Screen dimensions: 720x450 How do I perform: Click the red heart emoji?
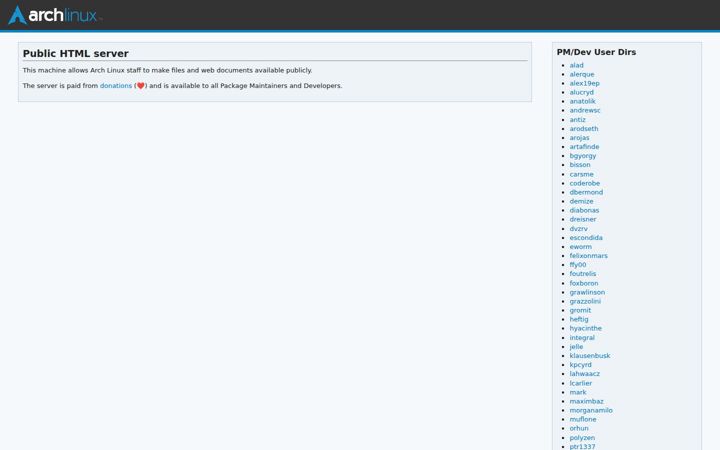[141, 86]
